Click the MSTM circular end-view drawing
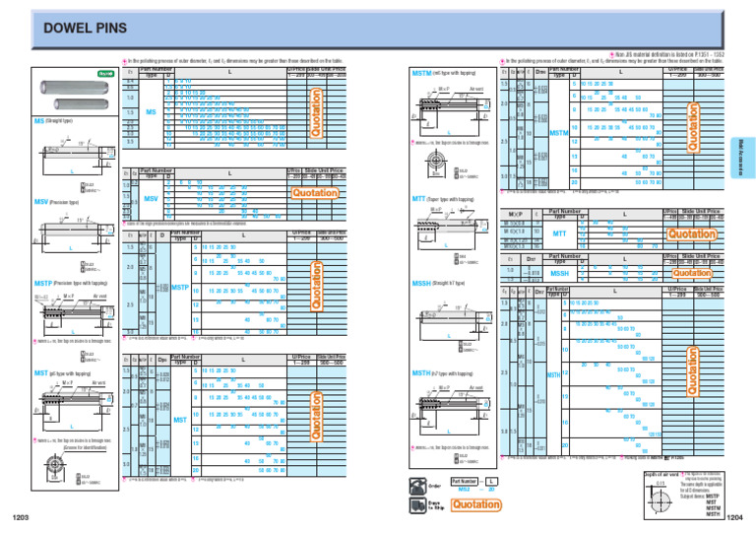This screenshot has width=756, height=534. (436, 162)
